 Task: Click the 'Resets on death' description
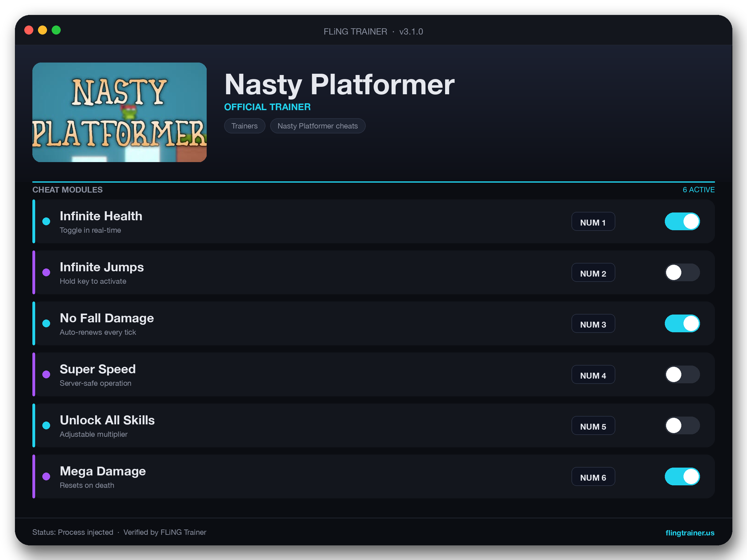[87, 485]
